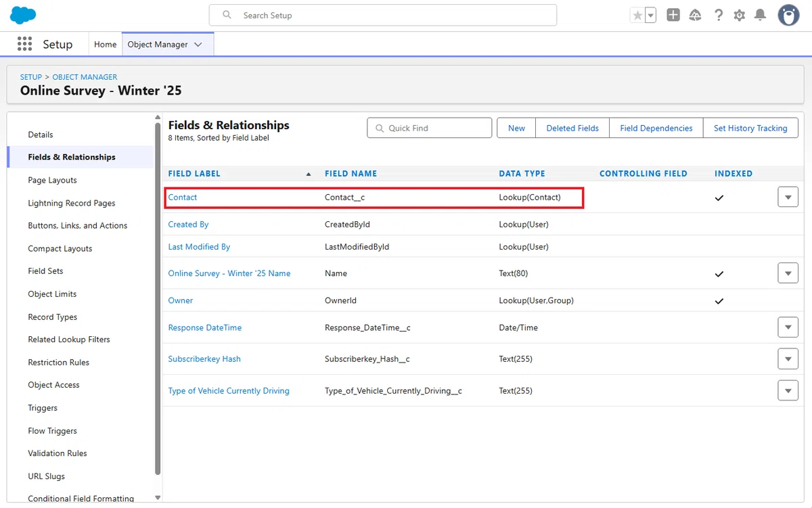Screen dimensions: 812x508
Task: Open Object Access in sidebar
Action: tap(53, 385)
